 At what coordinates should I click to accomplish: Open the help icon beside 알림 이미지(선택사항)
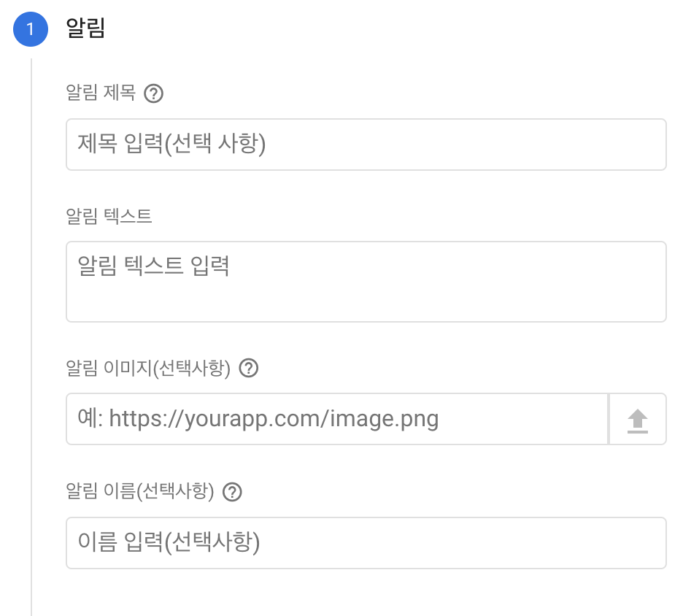click(248, 368)
